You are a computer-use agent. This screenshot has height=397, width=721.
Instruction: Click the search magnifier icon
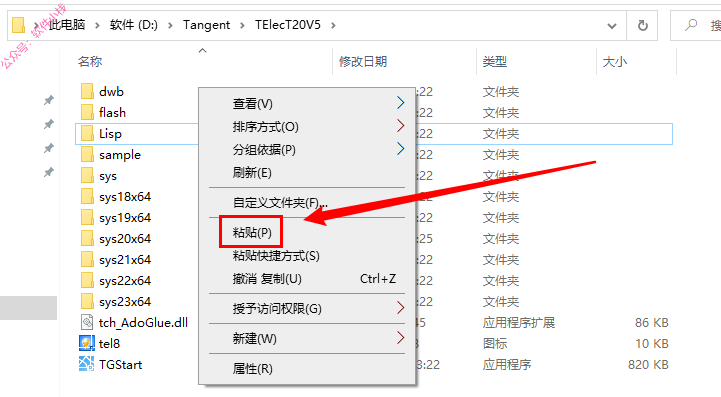tap(691, 25)
